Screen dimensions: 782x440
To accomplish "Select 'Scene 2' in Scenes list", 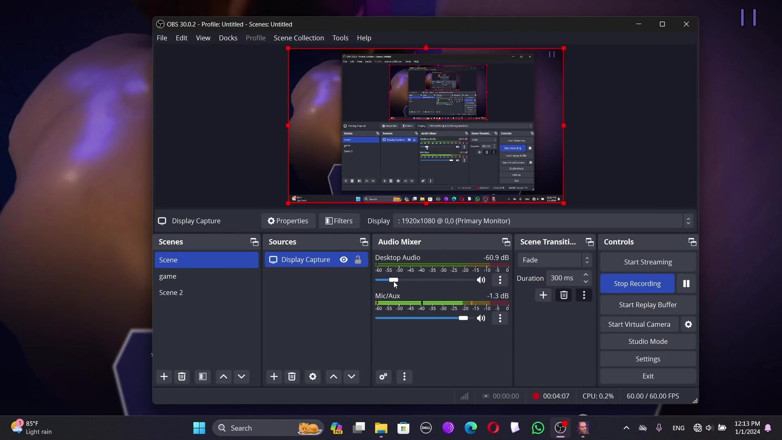I will pyautogui.click(x=206, y=293).
